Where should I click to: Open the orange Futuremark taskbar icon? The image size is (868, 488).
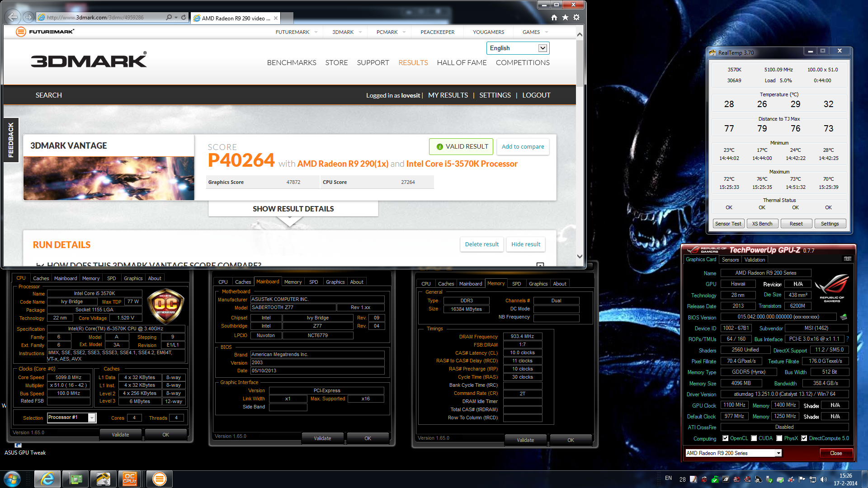pos(159,479)
